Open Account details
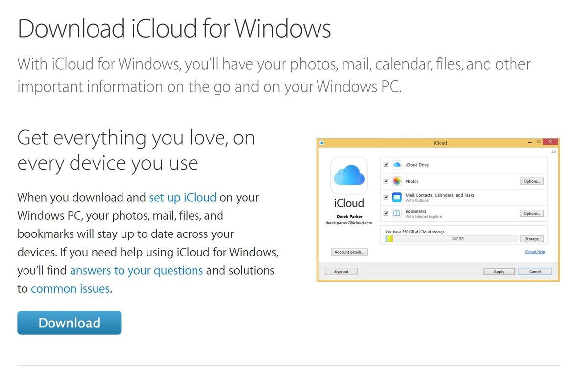The image size is (588, 373). (x=349, y=252)
